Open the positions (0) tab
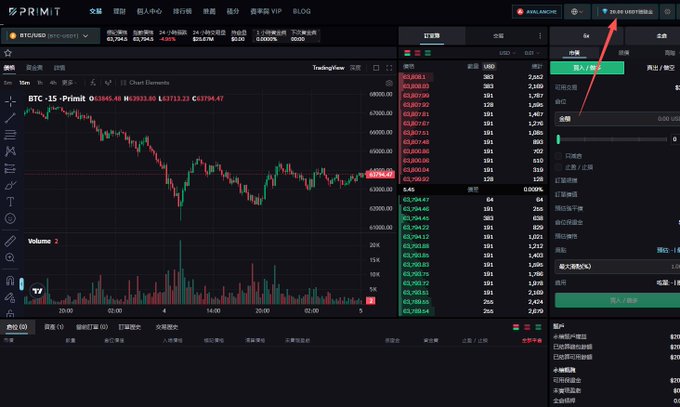The width and height of the screenshot is (680, 407). coord(17,327)
